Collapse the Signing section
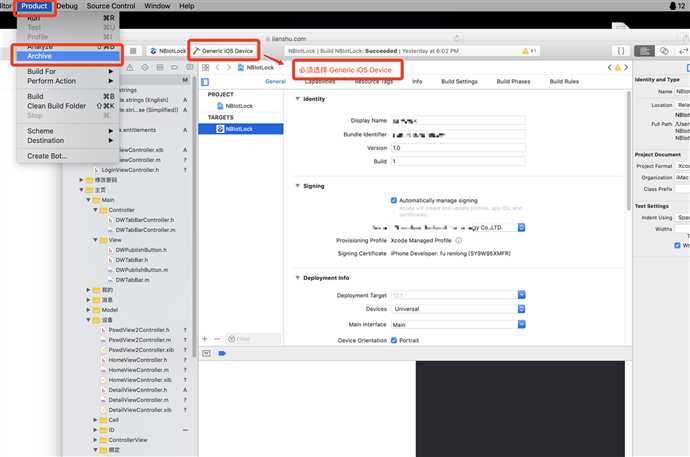 pos(297,186)
